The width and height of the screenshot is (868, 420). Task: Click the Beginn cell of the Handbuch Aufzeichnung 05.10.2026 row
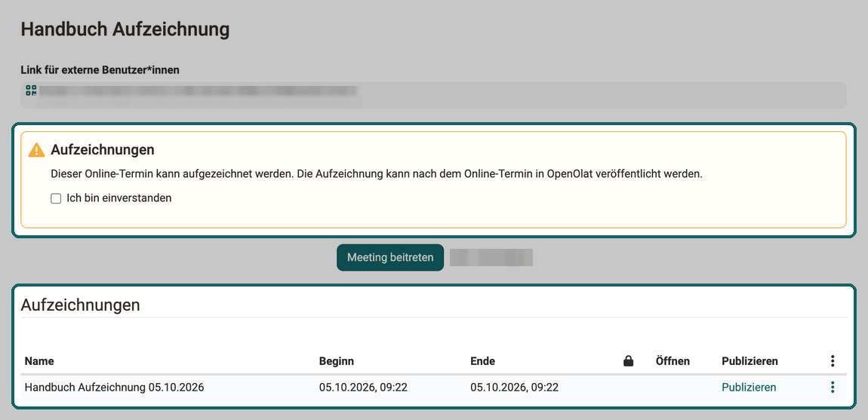click(363, 388)
